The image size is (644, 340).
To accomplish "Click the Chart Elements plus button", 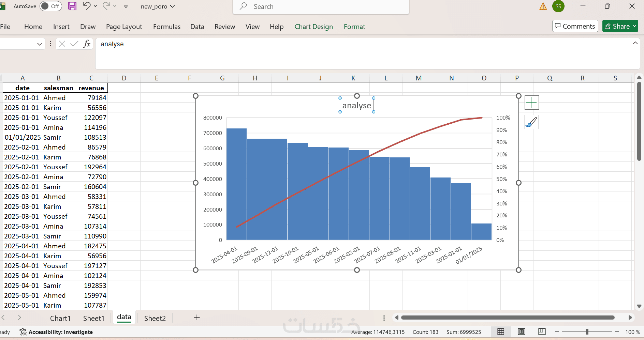I will pos(531,103).
